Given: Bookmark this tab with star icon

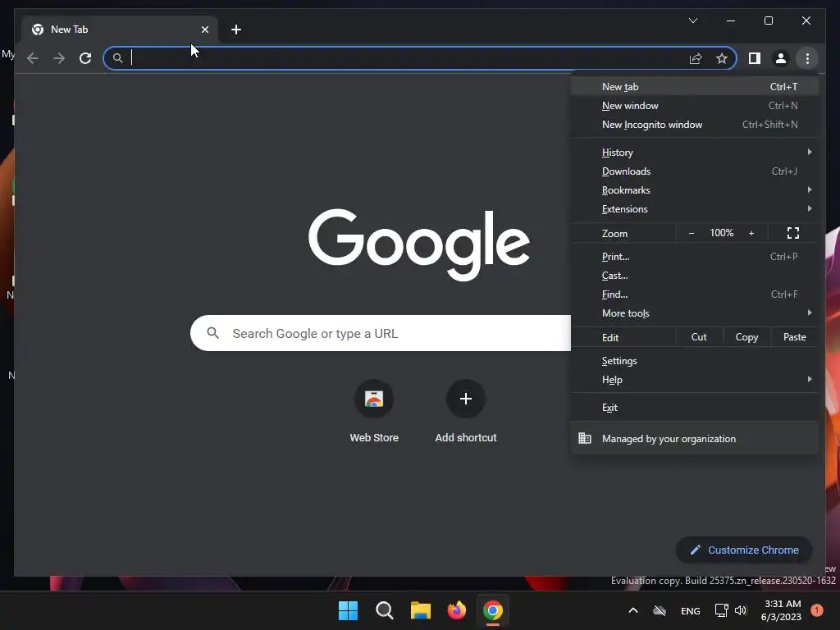Looking at the screenshot, I should (722, 58).
